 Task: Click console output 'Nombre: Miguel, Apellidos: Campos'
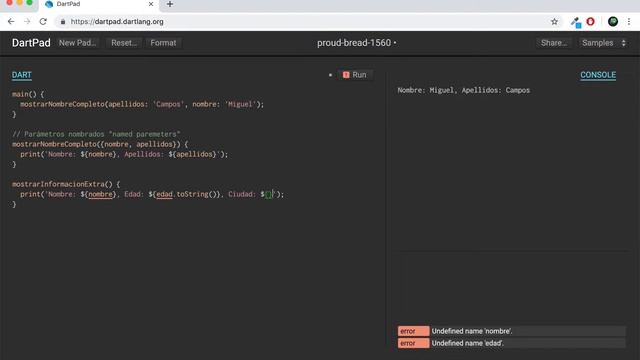point(464,90)
